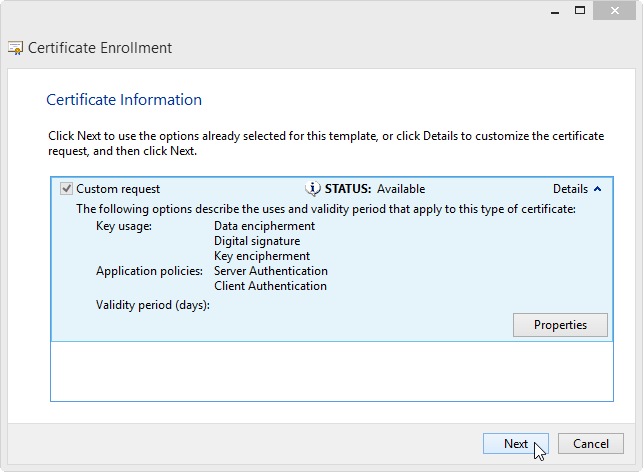This screenshot has width=643, height=472.
Task: Close the Certificate Enrollment window
Action: 614,11
